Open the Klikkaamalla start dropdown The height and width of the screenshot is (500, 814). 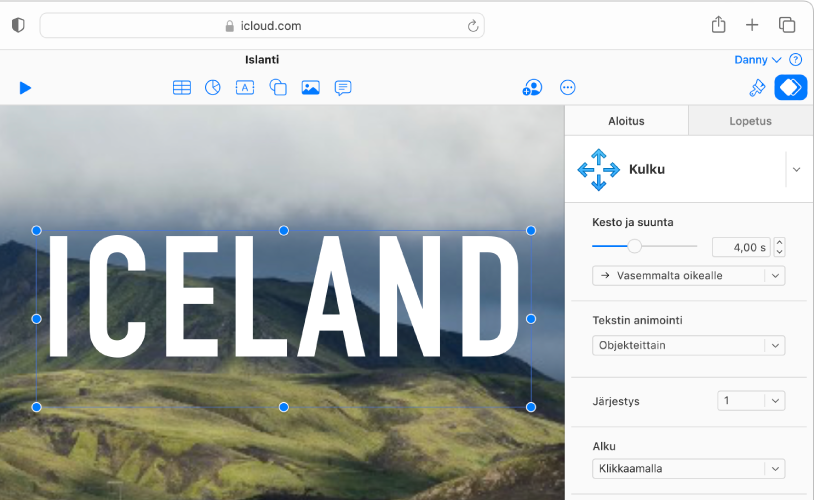(688, 468)
